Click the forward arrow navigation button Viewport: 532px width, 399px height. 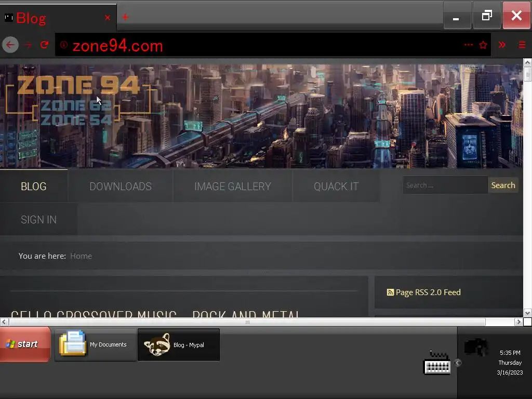pos(28,45)
